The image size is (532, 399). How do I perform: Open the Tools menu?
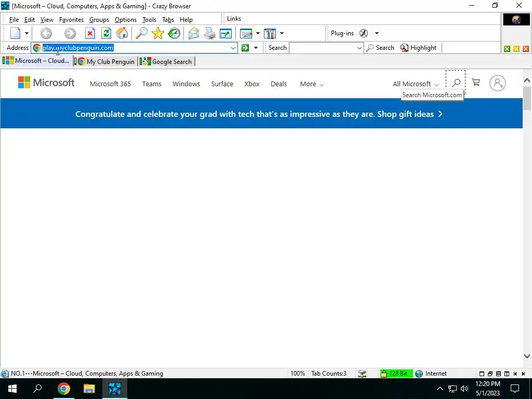[x=149, y=20]
